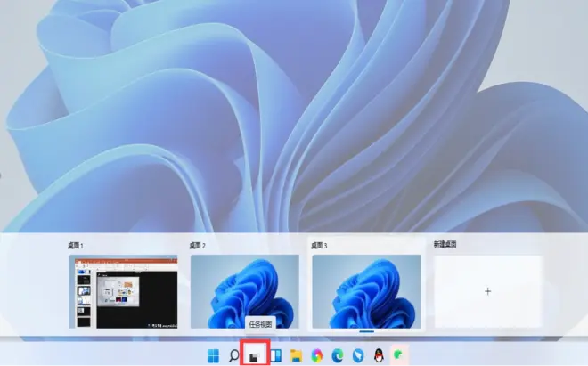
Task: Open the colorful pinwheel browser icon
Action: [x=317, y=356]
